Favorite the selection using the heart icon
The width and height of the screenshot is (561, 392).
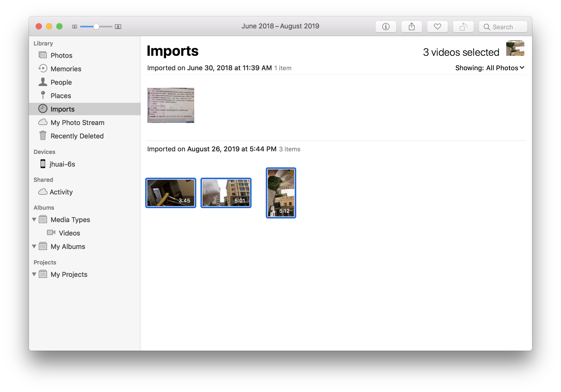[x=437, y=26]
